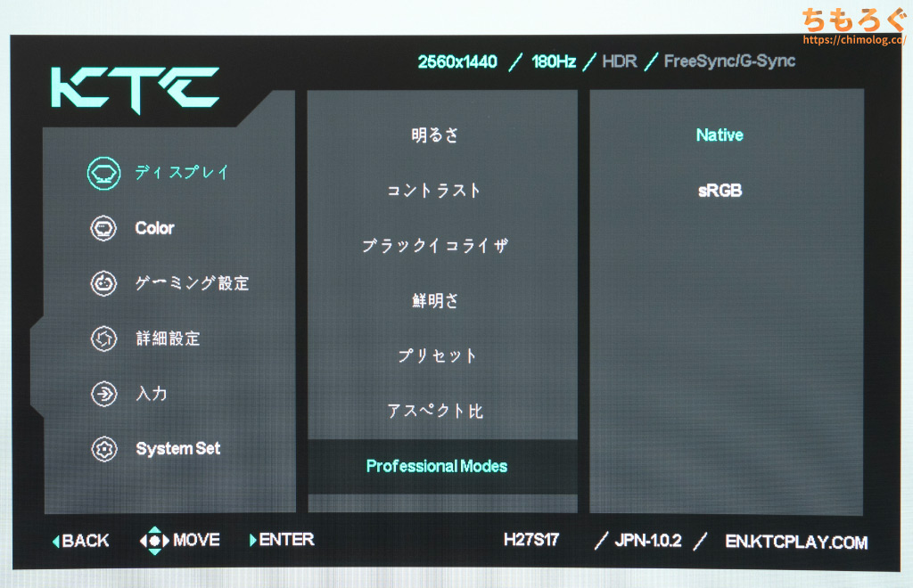Click the ディスプレイ monitor icon
Screen dimensions: 913x588
pos(104,173)
